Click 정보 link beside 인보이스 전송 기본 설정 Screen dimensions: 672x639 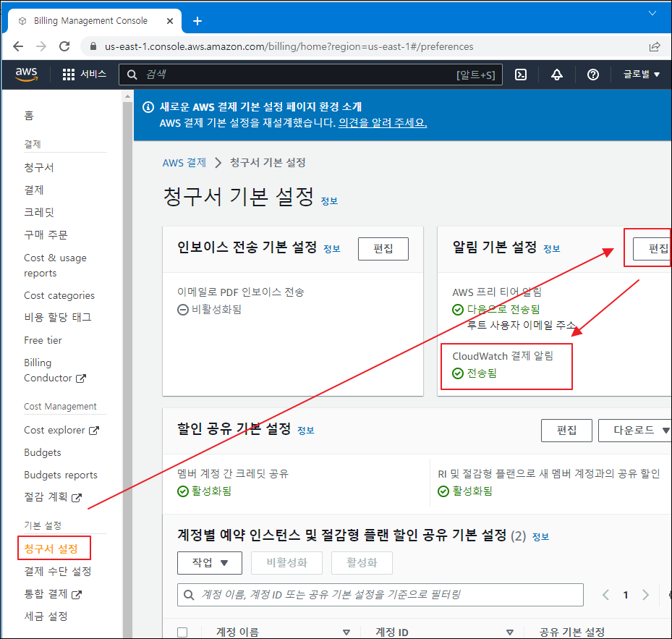click(332, 249)
